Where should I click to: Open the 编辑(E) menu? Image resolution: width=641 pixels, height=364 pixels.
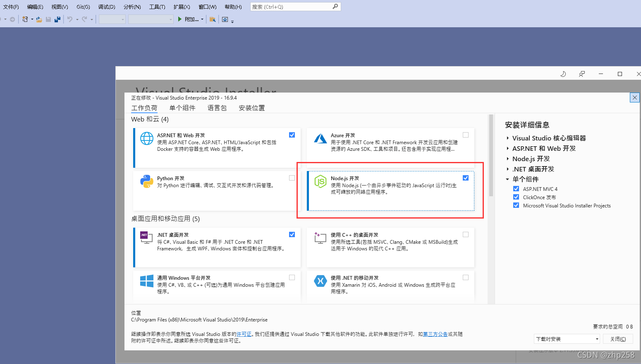coord(35,7)
